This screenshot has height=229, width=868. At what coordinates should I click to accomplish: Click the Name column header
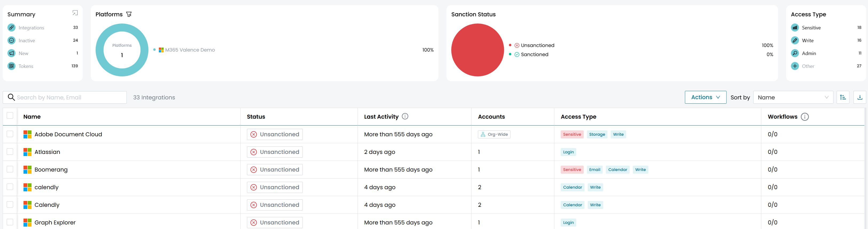32,117
